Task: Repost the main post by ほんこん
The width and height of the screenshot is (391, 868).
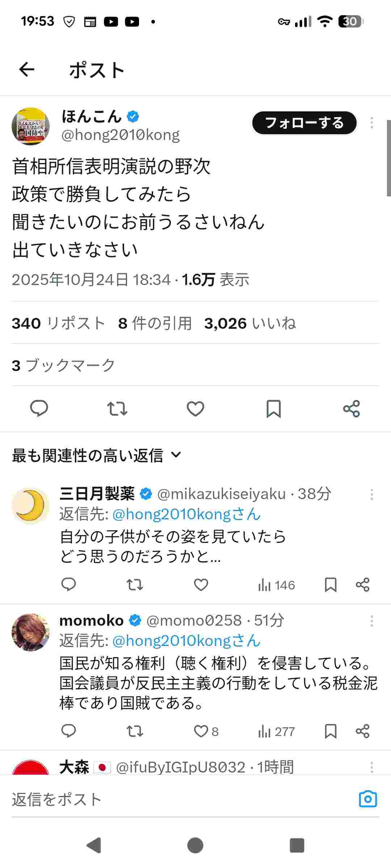Action: pyautogui.click(x=117, y=409)
